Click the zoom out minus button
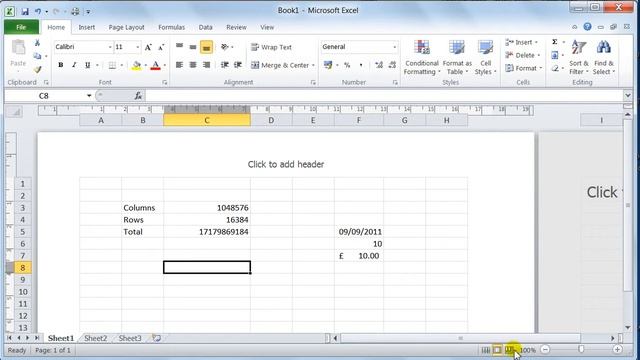Screen dimensions: 640x360 coord(545,350)
